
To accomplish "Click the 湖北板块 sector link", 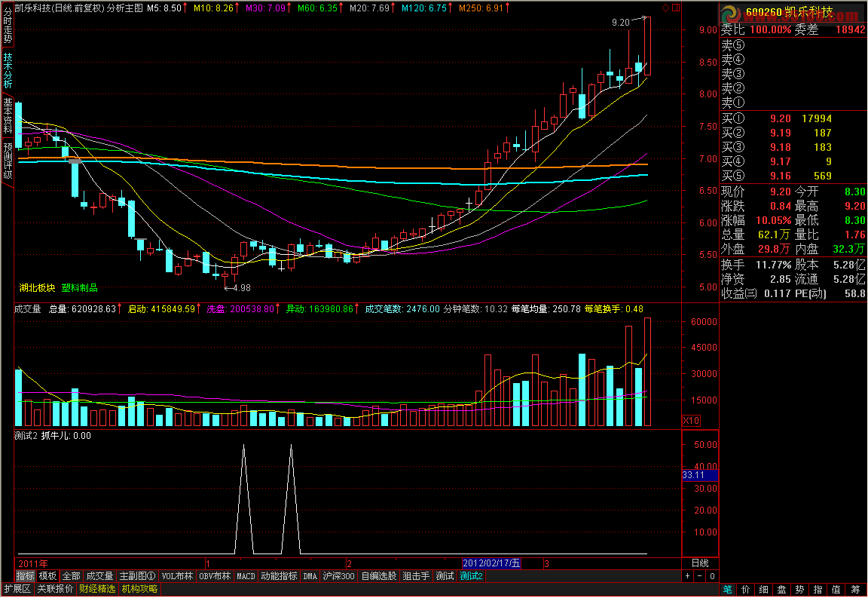I will tap(37, 288).
